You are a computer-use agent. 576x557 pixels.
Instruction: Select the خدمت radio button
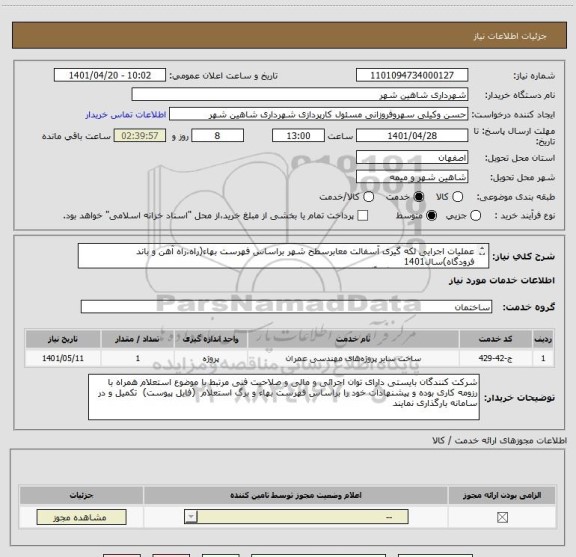418,197
